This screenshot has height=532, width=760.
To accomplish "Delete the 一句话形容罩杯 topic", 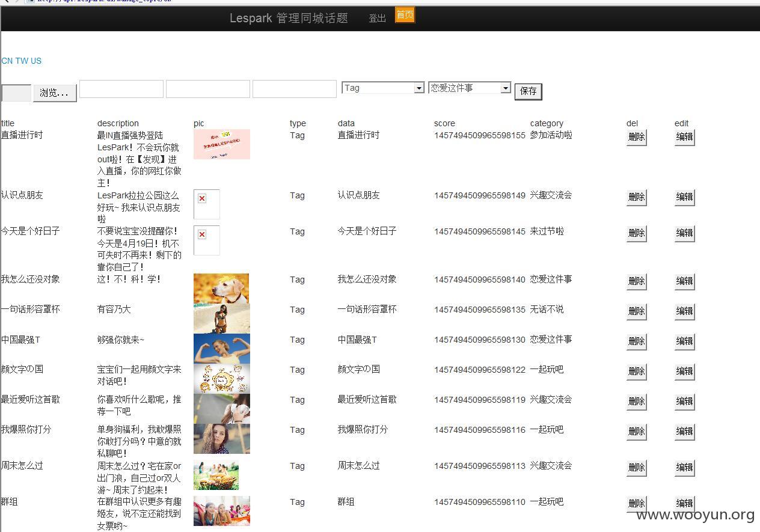I will 636,311.
